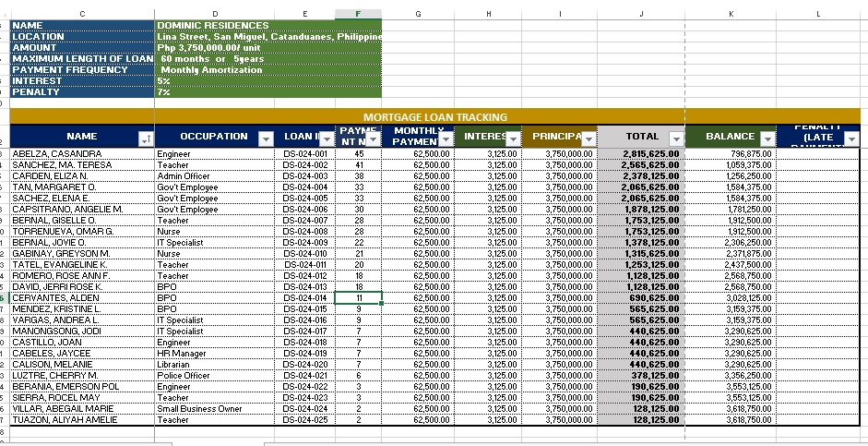Select column K header

click(731, 14)
